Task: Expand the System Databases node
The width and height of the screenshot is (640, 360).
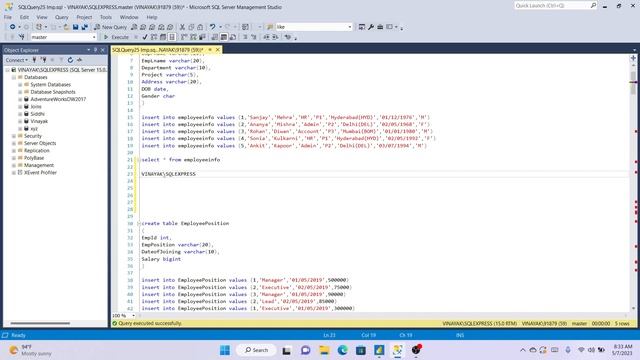Action: click(x=20, y=84)
